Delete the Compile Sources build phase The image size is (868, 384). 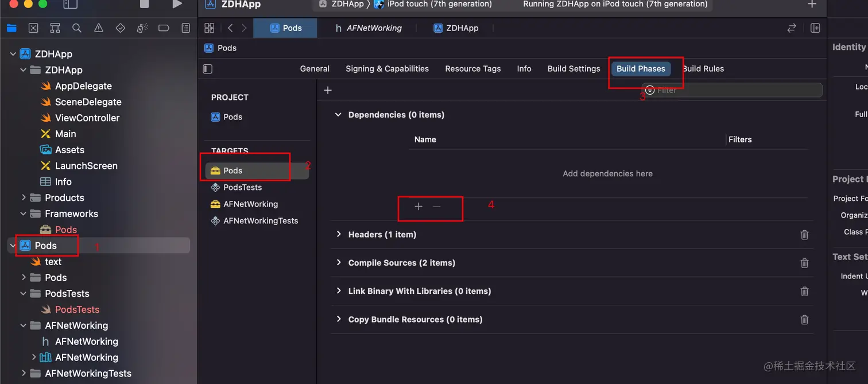pos(804,263)
